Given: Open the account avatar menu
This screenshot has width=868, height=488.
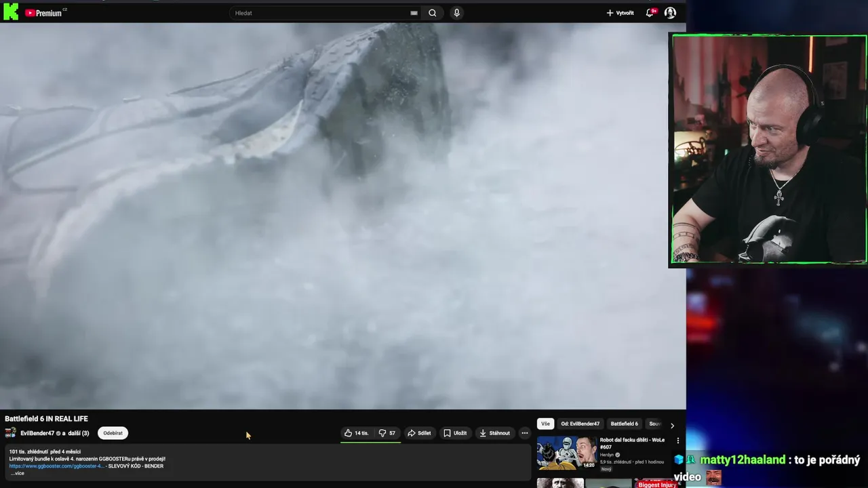Looking at the screenshot, I should pos(670,13).
